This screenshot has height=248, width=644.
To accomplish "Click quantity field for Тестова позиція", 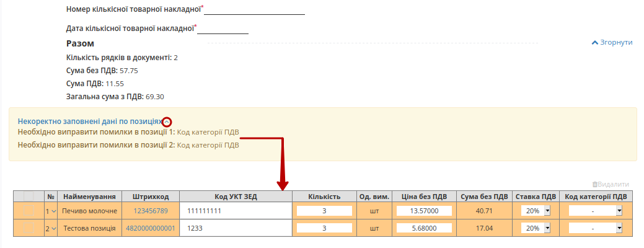I will pos(324,228).
